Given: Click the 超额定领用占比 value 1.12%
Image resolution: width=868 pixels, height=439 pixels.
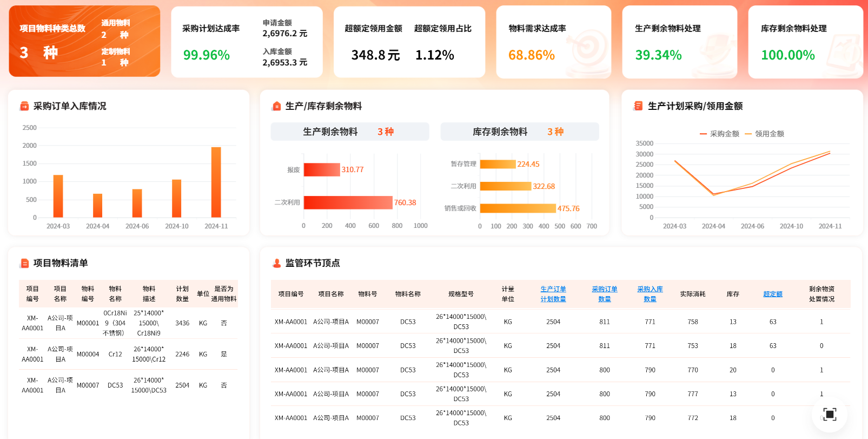Looking at the screenshot, I should [435, 55].
